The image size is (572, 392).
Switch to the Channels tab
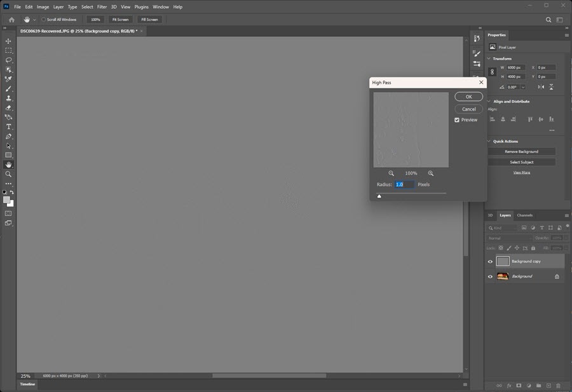click(x=525, y=215)
